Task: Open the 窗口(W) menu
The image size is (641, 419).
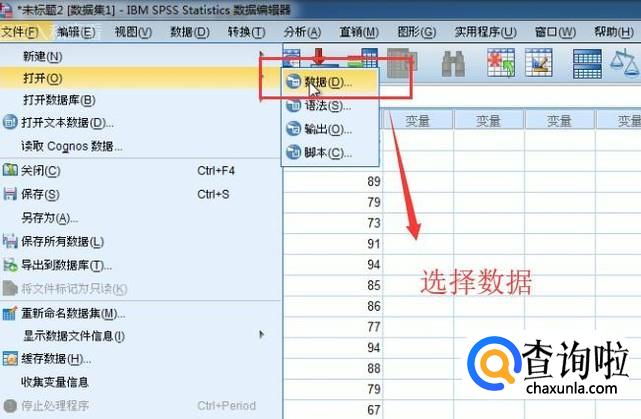Action: point(555,32)
